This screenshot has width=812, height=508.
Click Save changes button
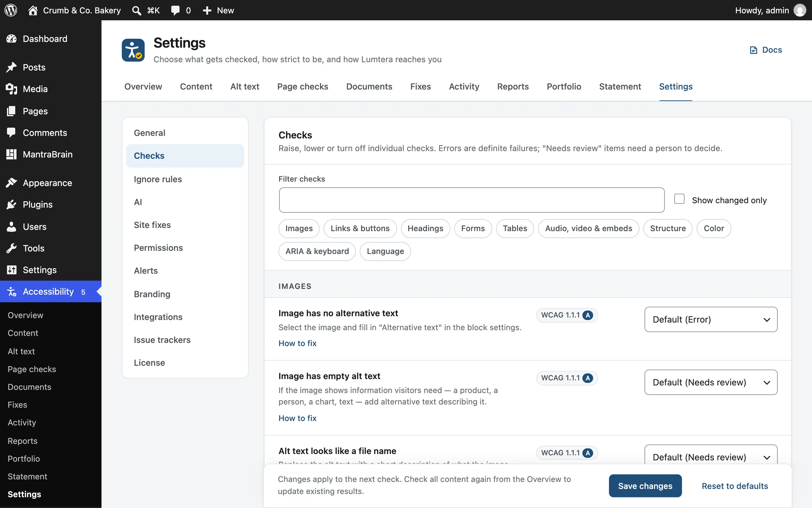(645, 486)
